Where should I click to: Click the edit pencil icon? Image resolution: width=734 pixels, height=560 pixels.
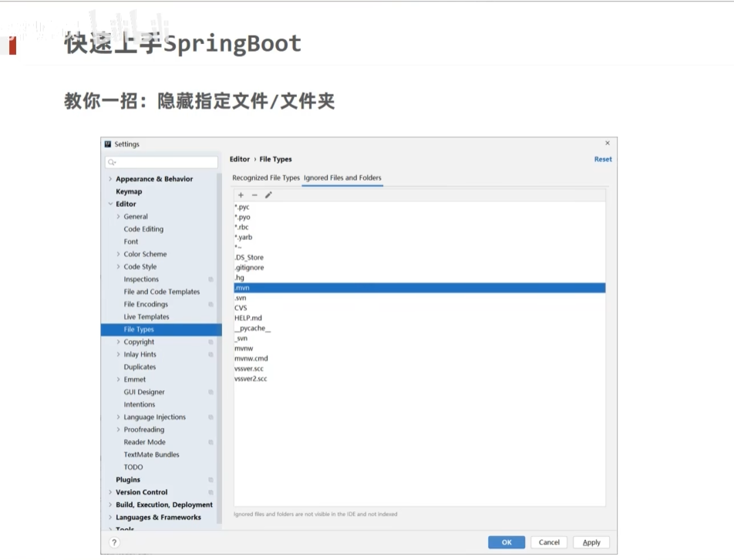coord(268,195)
